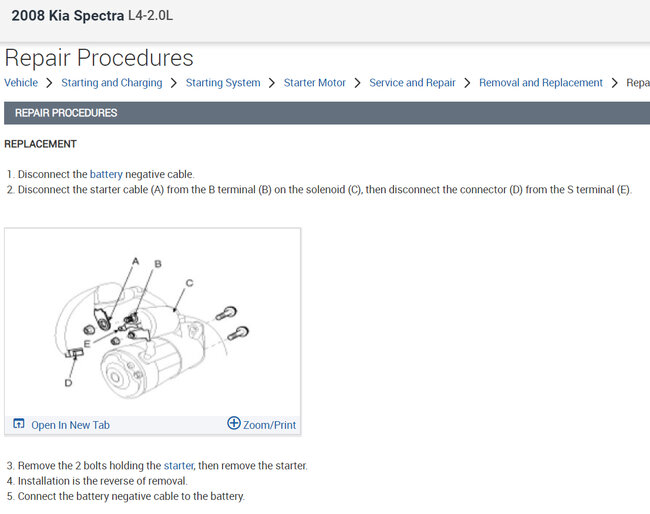This screenshot has width=650, height=514.
Task: Click the REPAIR PROCEDURES section header bar
Action: [325, 113]
